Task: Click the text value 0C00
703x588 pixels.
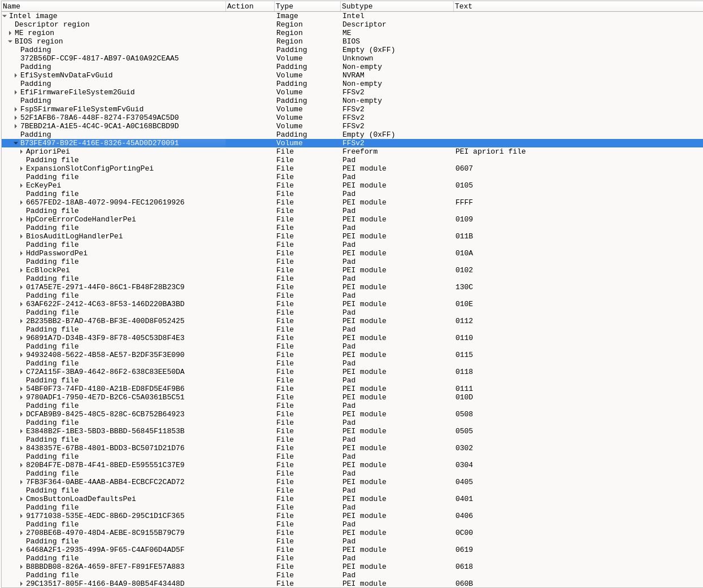Action: [x=464, y=533]
